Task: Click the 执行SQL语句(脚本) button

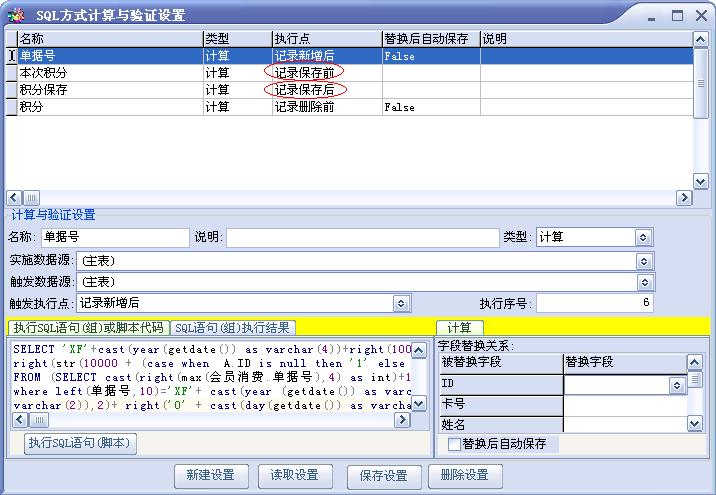Action: click(x=80, y=443)
